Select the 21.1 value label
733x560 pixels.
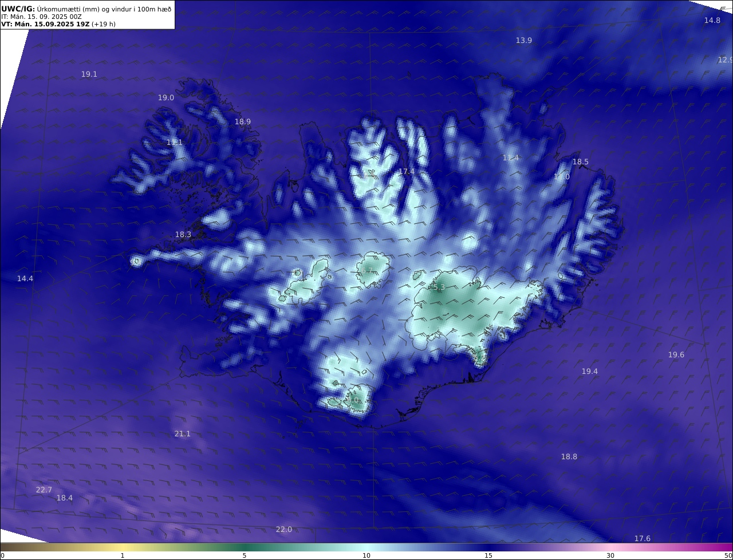(182, 434)
